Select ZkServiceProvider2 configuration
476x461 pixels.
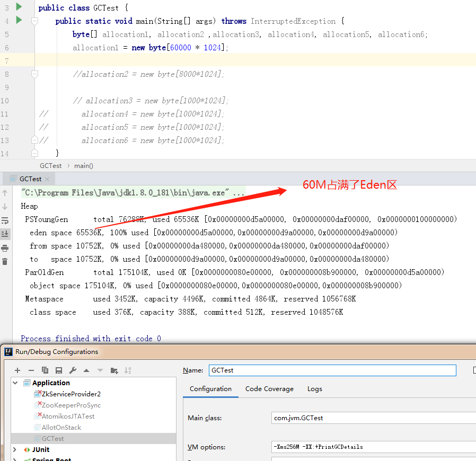coord(71,394)
